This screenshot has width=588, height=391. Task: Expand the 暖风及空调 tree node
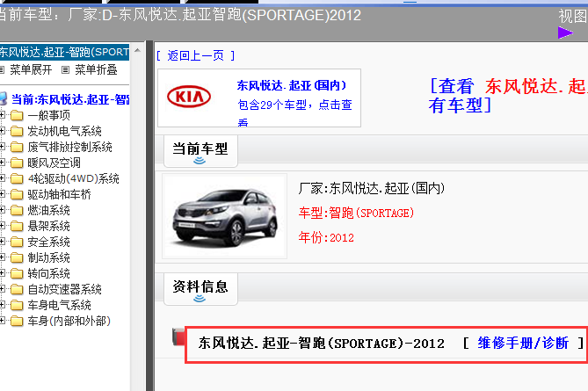pyautogui.click(x=2, y=163)
